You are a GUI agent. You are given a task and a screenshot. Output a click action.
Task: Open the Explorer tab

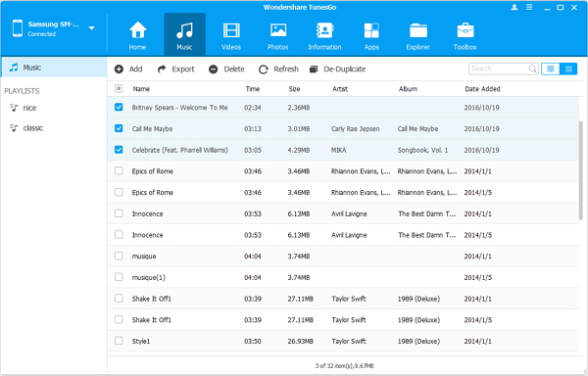[x=418, y=35]
